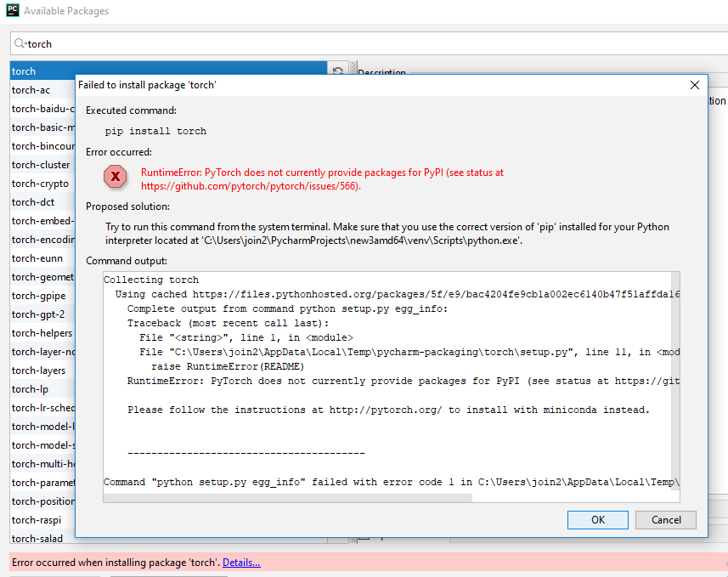This screenshot has width=728, height=577.
Task: Select torch-layer-norm package row
Action: [42, 352]
